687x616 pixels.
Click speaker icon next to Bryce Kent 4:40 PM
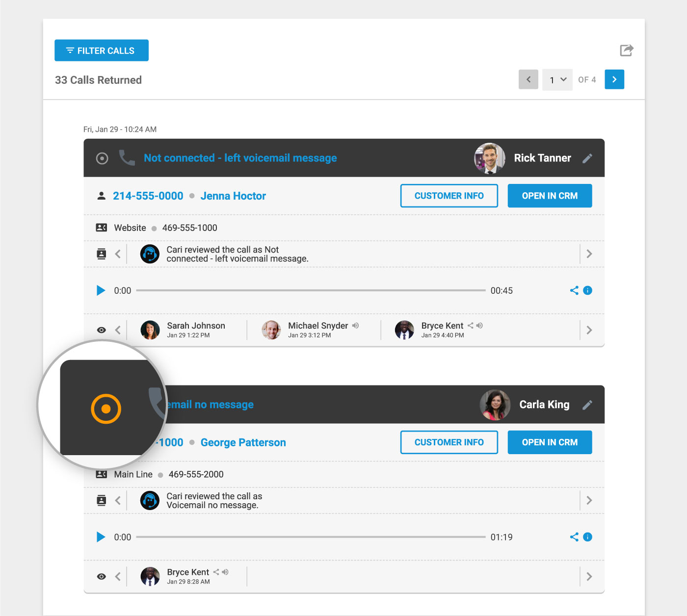coord(479,325)
